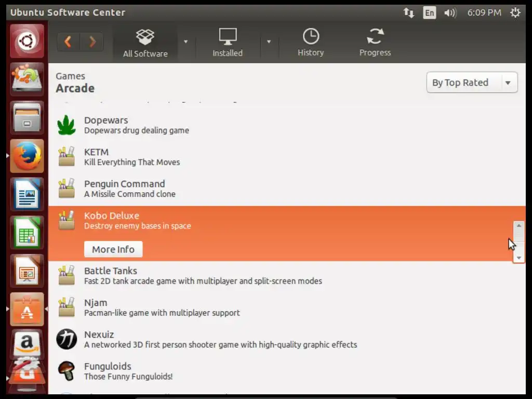The image size is (532, 399).
Task: Open the Ubuntu Dash launcher icon
Action: click(x=27, y=41)
